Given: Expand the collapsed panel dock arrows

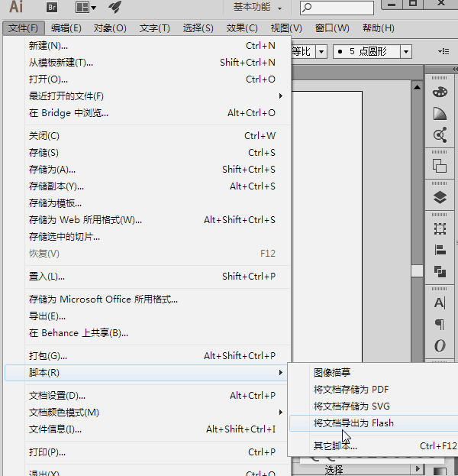Looking at the screenshot, I should [455, 70].
